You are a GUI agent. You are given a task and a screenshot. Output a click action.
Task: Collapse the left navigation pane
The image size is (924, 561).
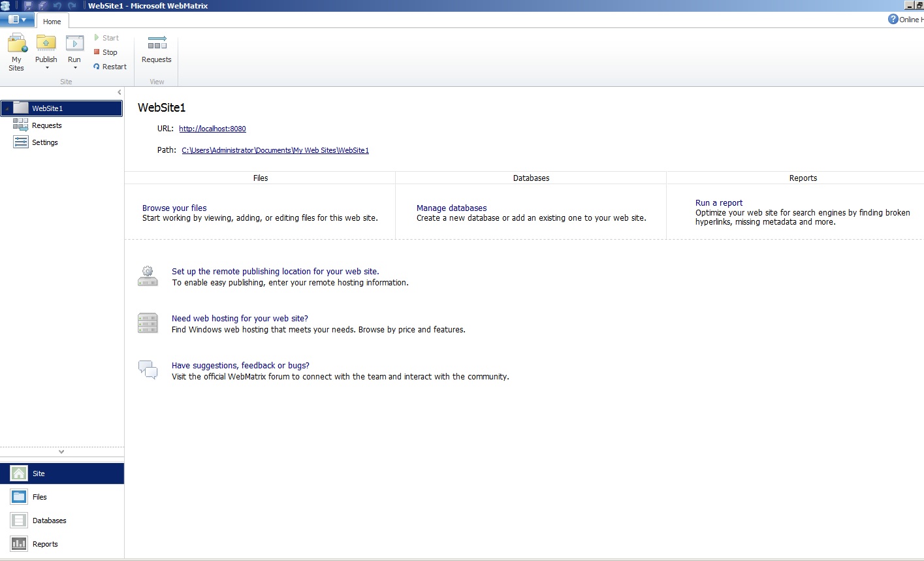[119, 92]
